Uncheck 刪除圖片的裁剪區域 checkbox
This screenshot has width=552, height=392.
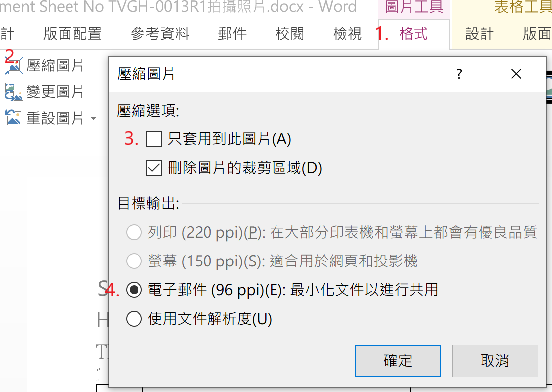coord(154,168)
